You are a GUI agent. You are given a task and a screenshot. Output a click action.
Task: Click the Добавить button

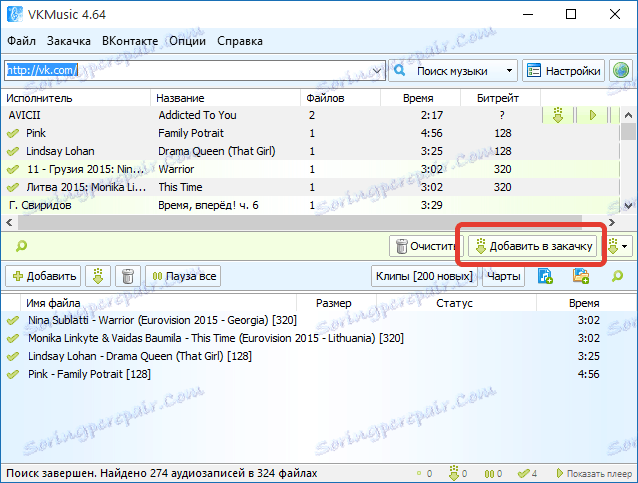(x=43, y=276)
